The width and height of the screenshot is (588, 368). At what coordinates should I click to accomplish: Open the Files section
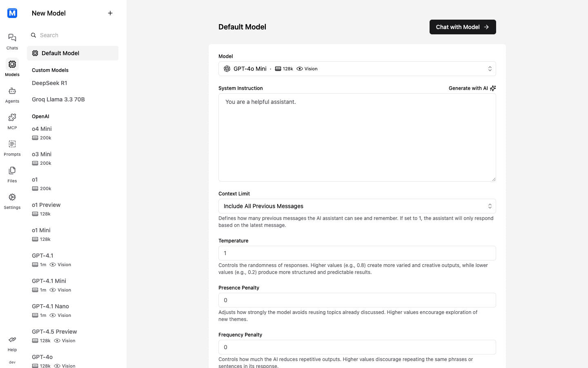[12, 175]
